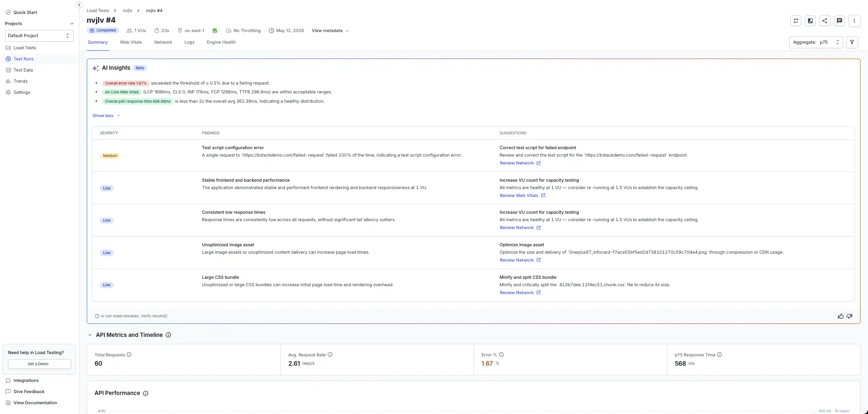
Task: Click info icon beside Total Requests
Action: coord(129,355)
